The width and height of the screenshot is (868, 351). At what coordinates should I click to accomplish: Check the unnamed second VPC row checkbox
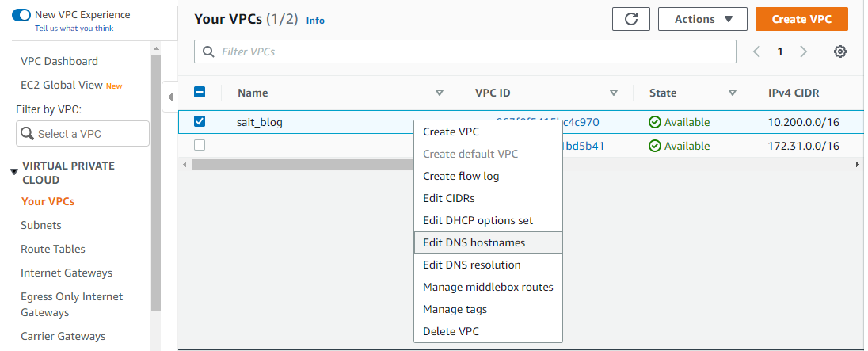click(x=200, y=145)
